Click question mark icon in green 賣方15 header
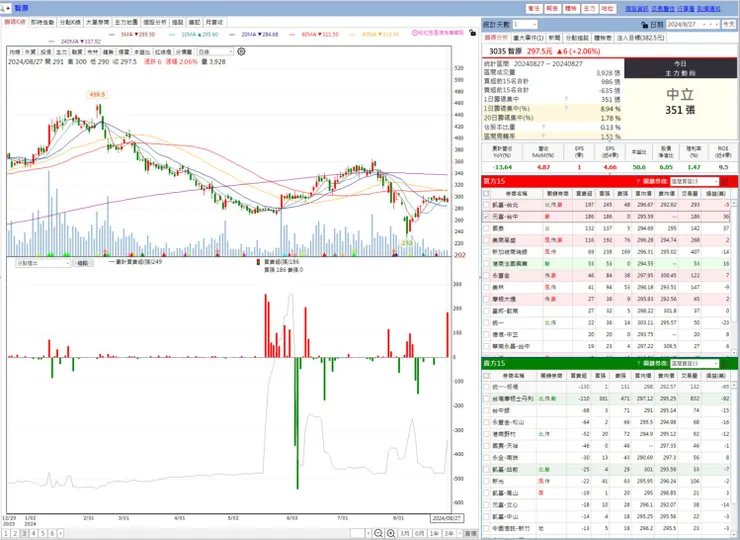Image resolution: width=740 pixels, height=540 pixels. click(x=638, y=363)
